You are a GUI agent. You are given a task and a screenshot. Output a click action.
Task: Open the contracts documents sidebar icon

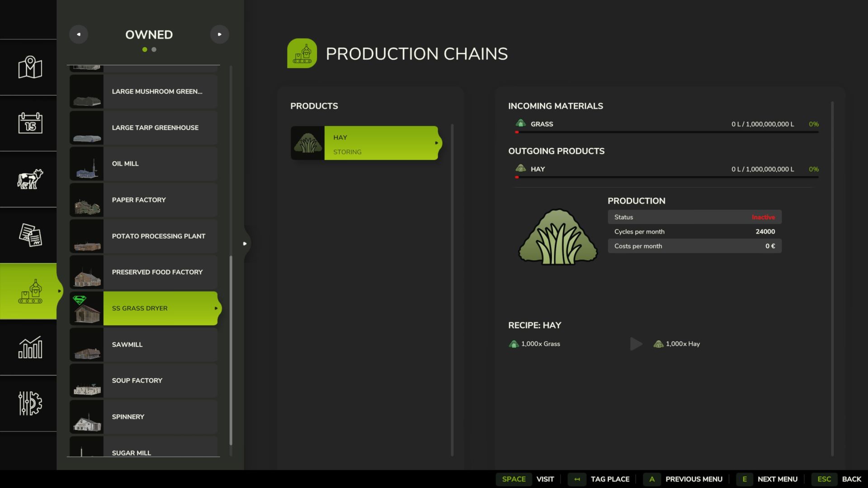pyautogui.click(x=30, y=235)
